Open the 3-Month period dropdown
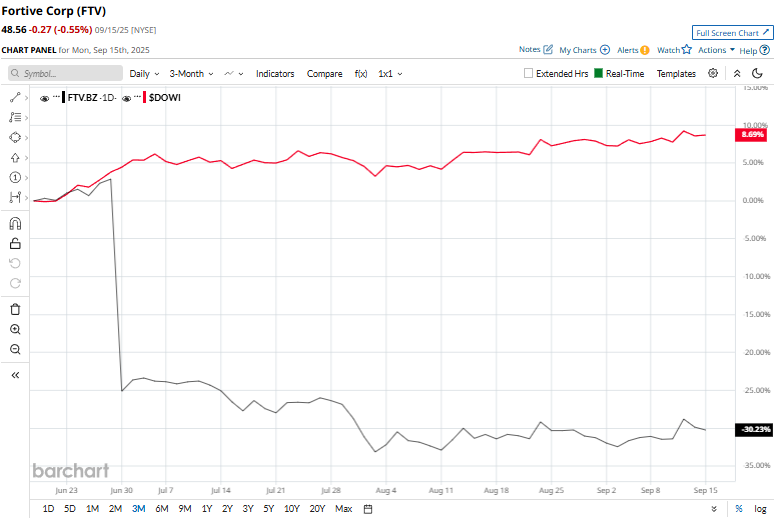This screenshot has width=776, height=523. [x=192, y=73]
